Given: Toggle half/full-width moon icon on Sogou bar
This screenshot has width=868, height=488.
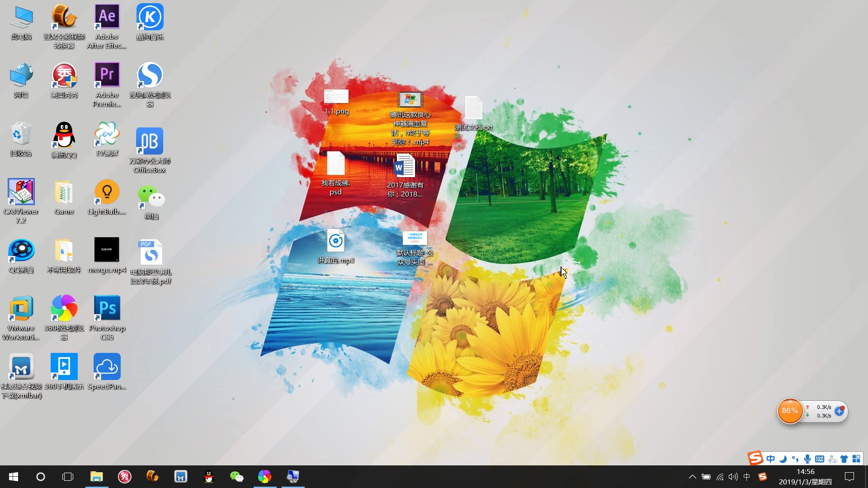Looking at the screenshot, I should click(783, 459).
